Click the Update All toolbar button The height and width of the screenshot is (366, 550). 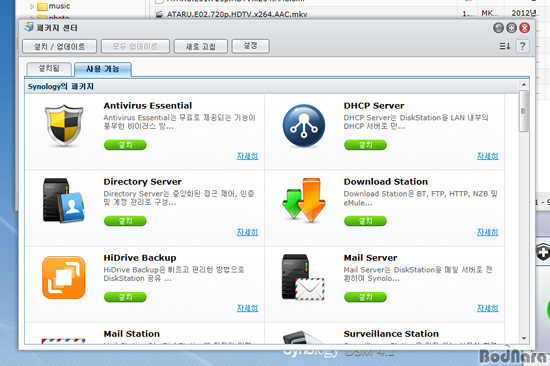click(x=135, y=46)
